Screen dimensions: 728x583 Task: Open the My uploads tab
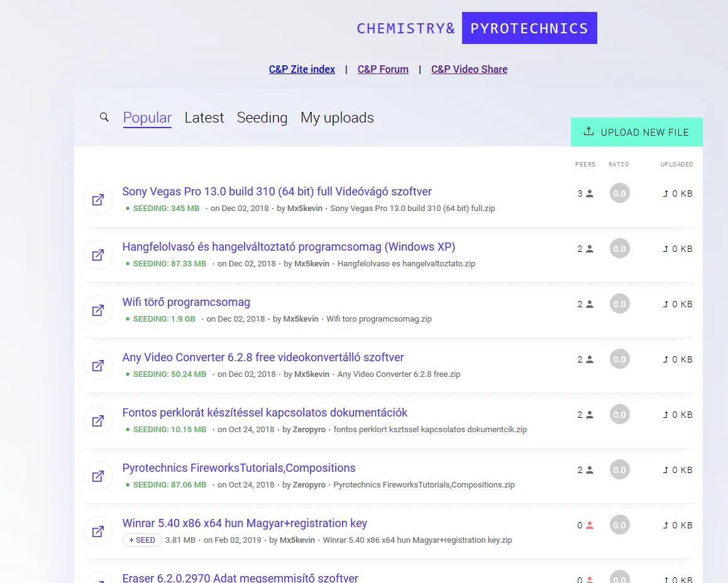[337, 118]
